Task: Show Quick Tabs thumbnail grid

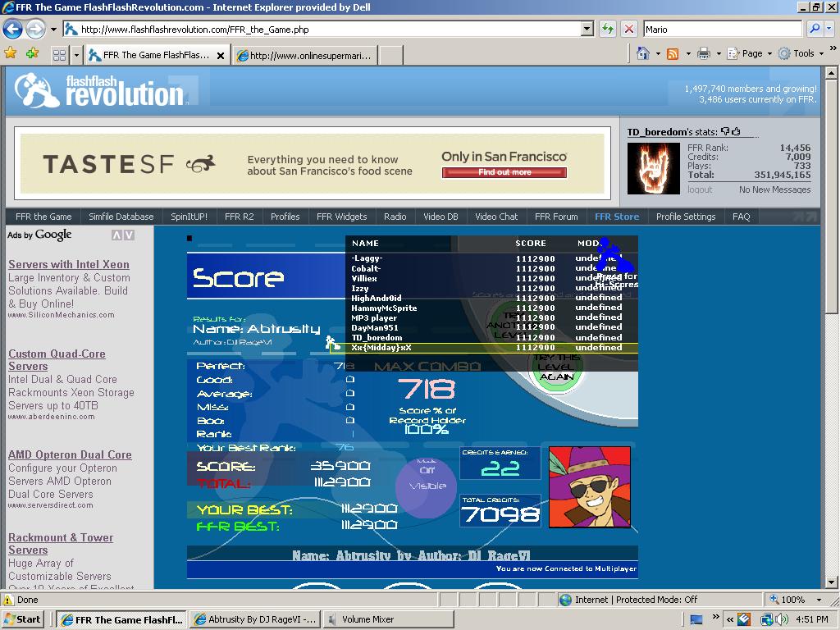Action: 59,55
